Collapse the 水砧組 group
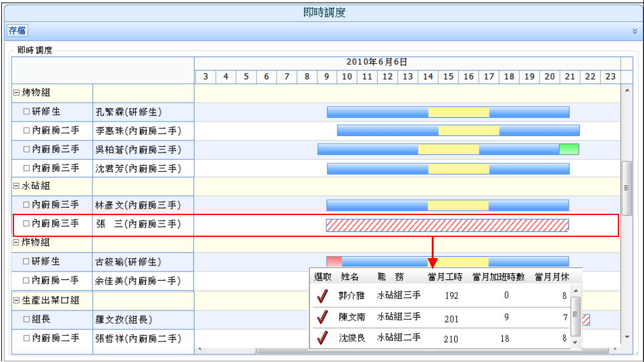 click(x=15, y=186)
